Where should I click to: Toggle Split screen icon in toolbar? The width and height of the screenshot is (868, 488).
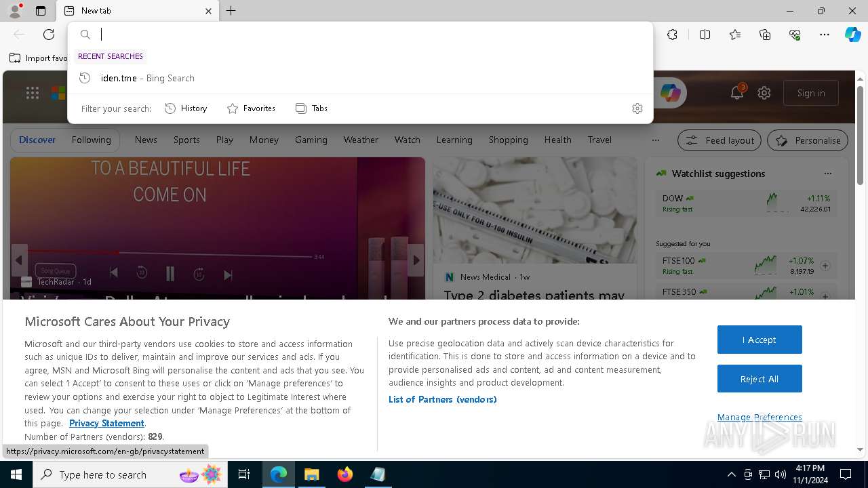pos(705,35)
